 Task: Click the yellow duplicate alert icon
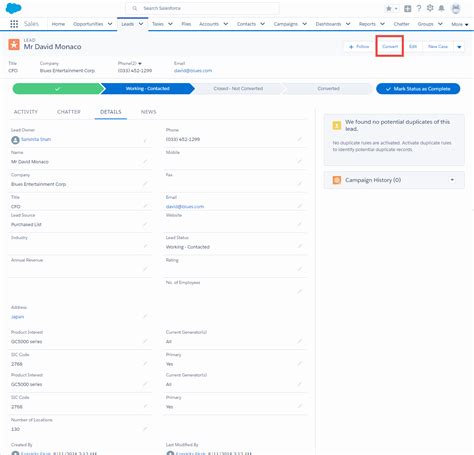click(337, 125)
